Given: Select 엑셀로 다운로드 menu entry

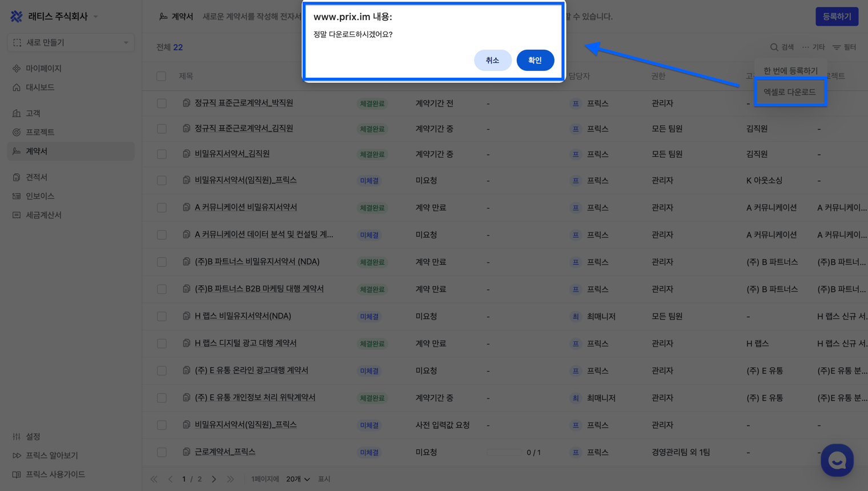Looking at the screenshot, I should [x=790, y=92].
